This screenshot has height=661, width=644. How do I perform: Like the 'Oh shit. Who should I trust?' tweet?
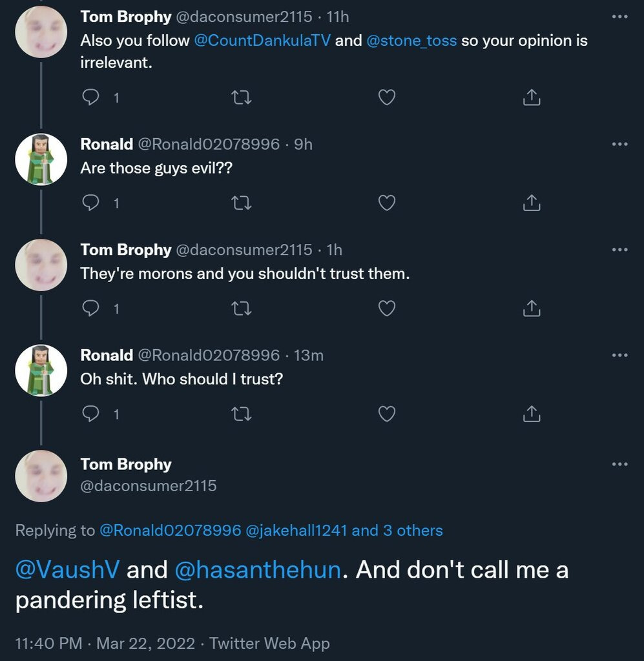386,414
